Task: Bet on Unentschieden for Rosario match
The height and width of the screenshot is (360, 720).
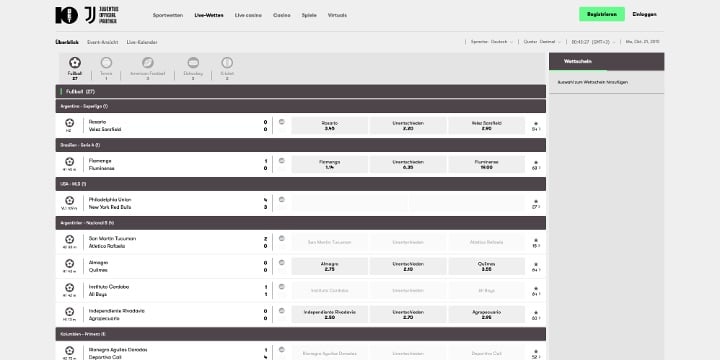Action: (x=408, y=125)
